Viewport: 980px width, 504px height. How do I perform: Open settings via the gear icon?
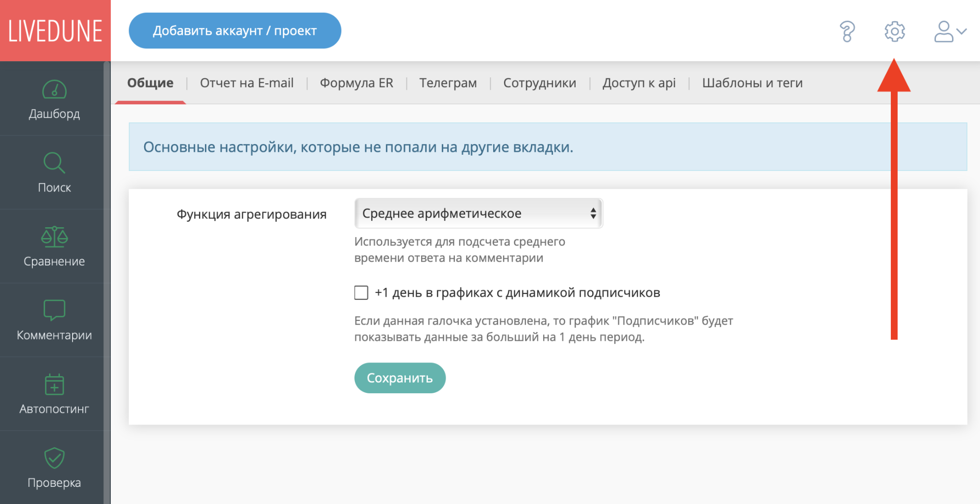[x=895, y=31]
